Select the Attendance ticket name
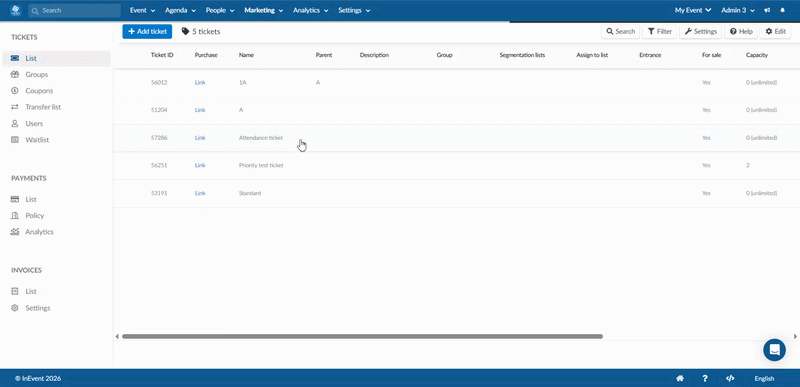 (x=261, y=138)
